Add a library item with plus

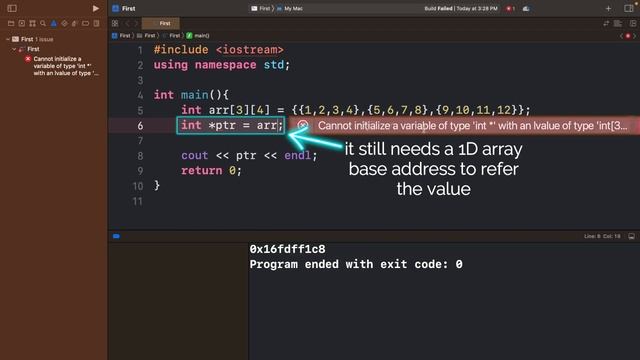click(608, 8)
